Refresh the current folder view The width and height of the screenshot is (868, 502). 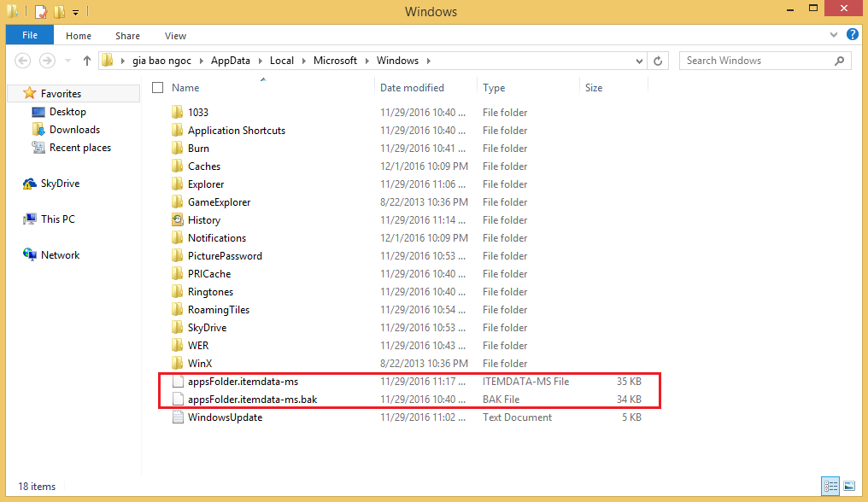pyautogui.click(x=658, y=61)
